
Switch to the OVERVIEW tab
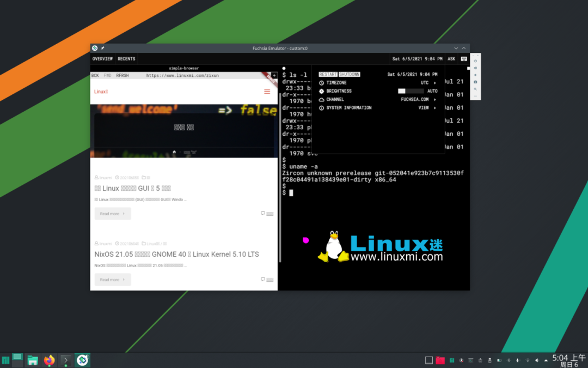[102, 59]
